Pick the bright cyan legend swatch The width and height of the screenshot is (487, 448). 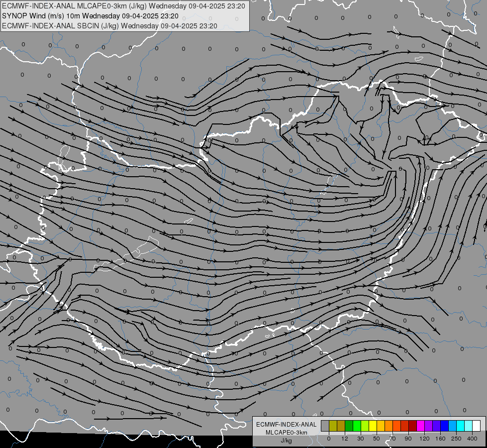[460, 426]
